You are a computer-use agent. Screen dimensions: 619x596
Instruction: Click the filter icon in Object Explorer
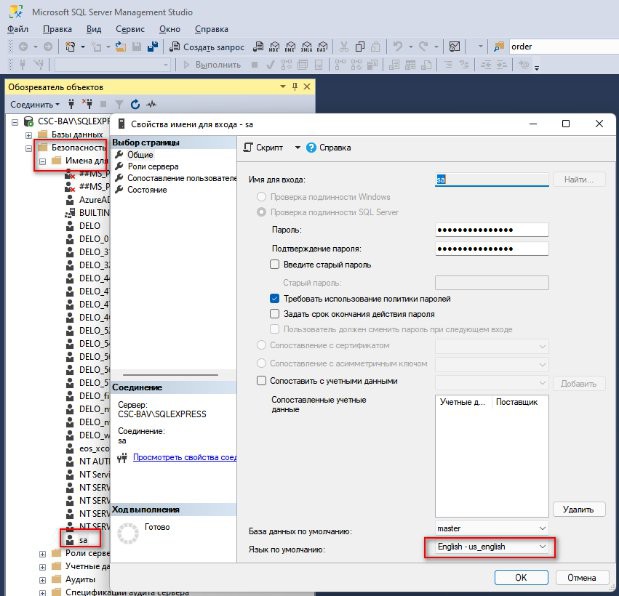[x=119, y=103]
